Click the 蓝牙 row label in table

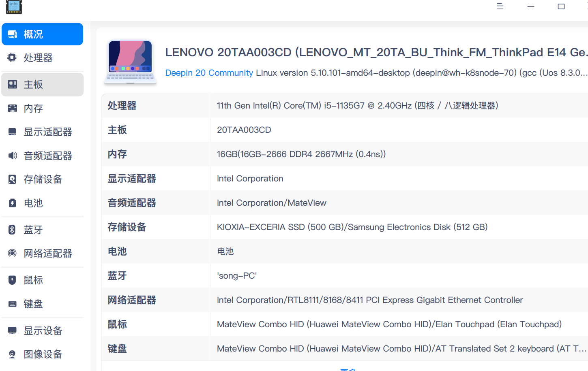(117, 276)
